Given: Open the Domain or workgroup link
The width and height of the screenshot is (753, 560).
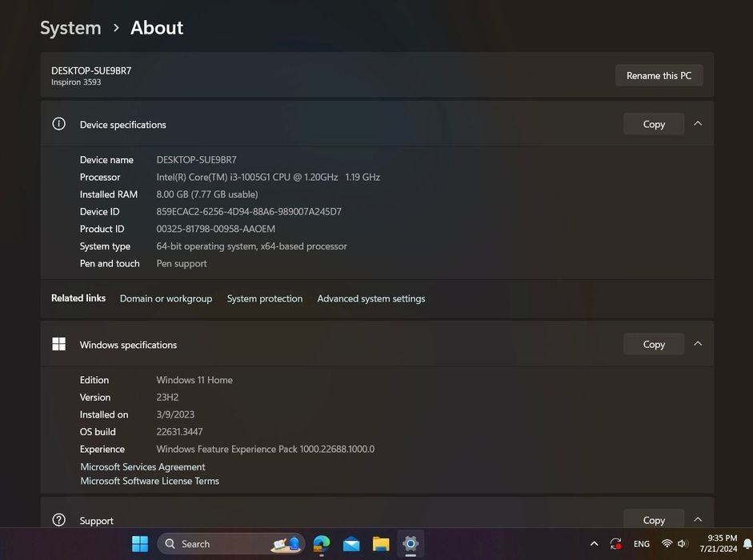Looking at the screenshot, I should tap(166, 298).
